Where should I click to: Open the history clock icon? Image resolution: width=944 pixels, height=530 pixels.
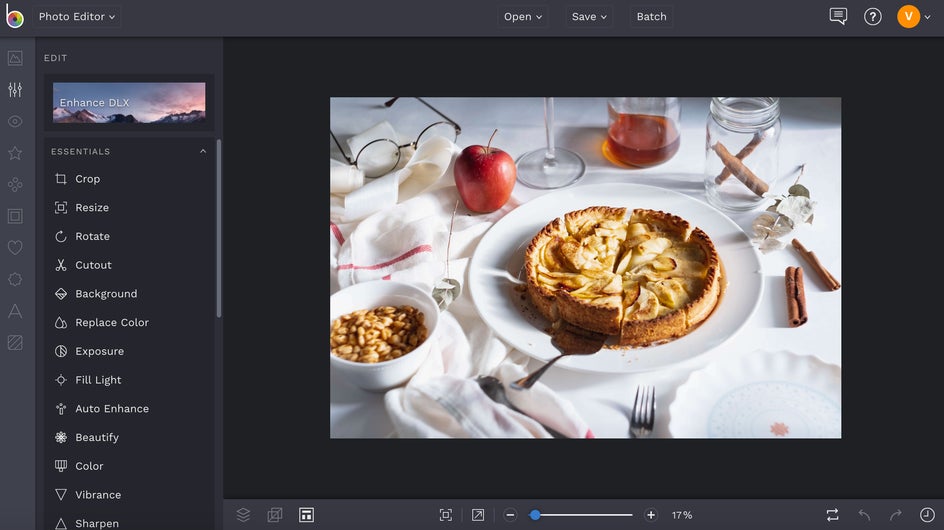coord(927,515)
